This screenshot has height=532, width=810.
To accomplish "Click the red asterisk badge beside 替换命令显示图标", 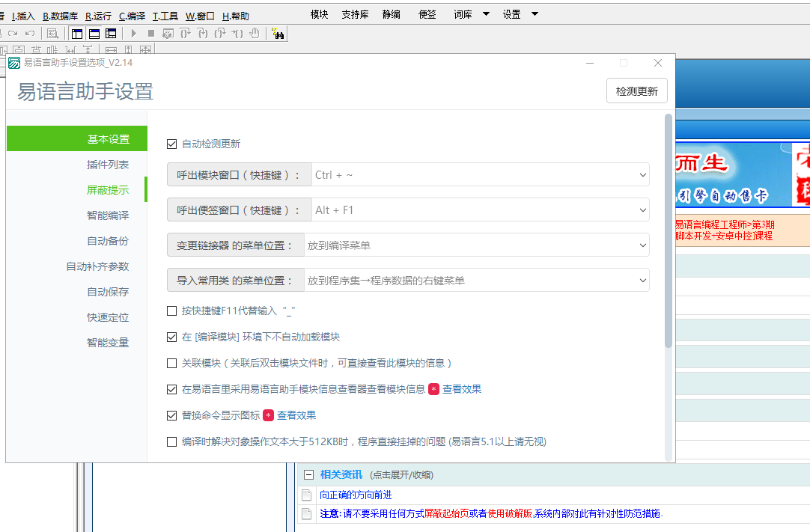I will [268, 415].
